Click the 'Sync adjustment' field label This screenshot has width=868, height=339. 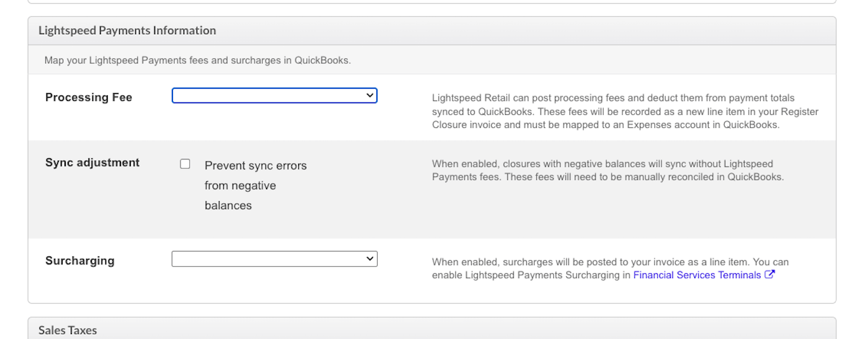[x=92, y=163]
